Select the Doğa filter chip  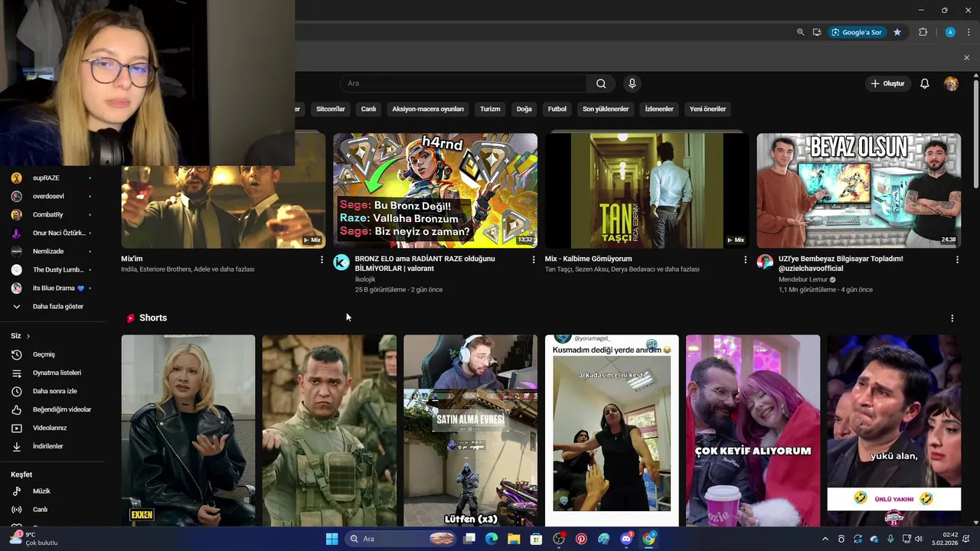coord(524,109)
